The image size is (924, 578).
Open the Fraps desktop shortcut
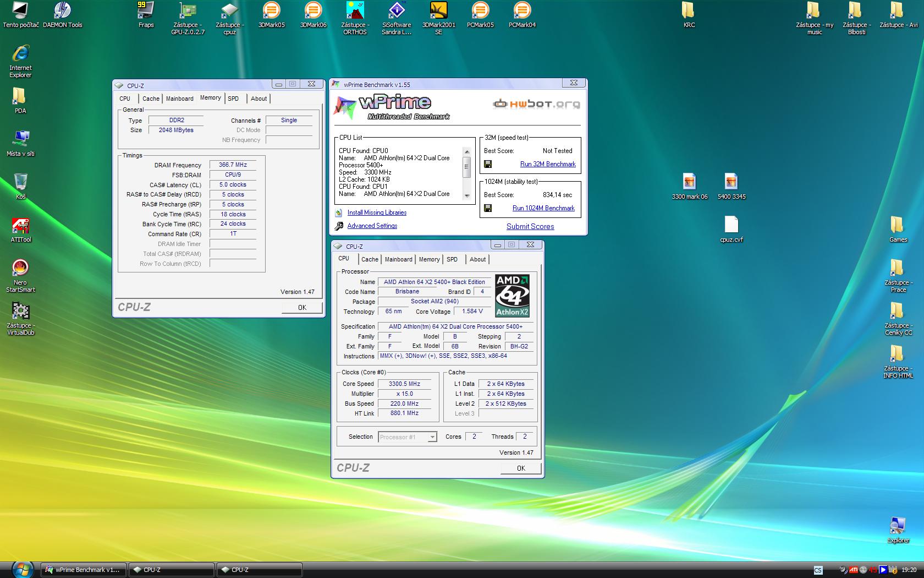pos(146,15)
